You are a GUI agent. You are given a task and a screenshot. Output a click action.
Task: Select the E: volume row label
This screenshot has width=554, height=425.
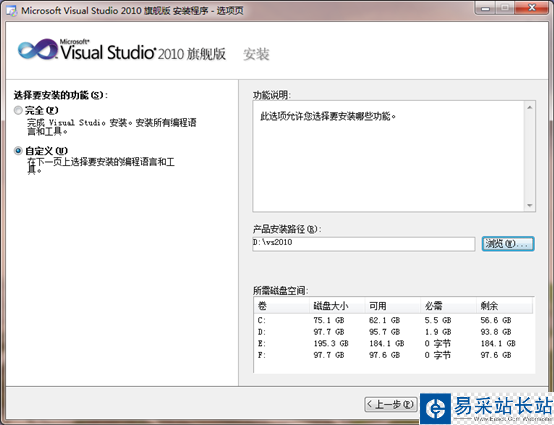261,343
